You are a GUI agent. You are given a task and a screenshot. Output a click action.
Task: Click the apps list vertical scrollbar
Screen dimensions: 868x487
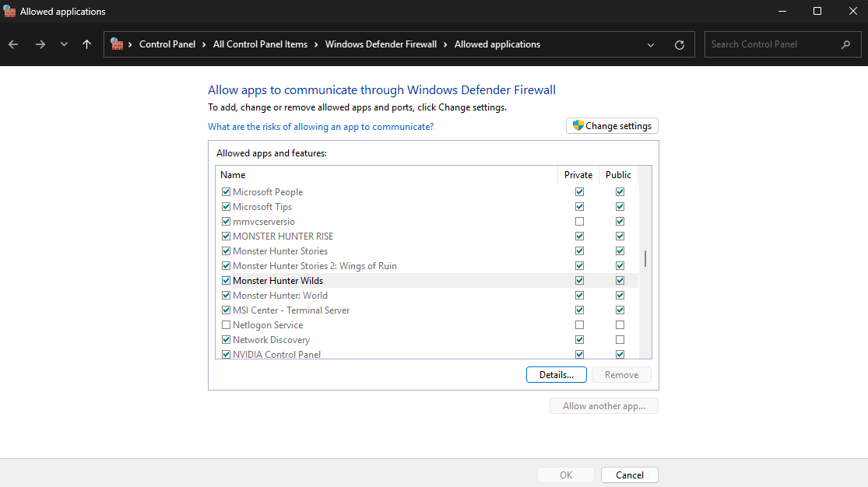[645, 260]
